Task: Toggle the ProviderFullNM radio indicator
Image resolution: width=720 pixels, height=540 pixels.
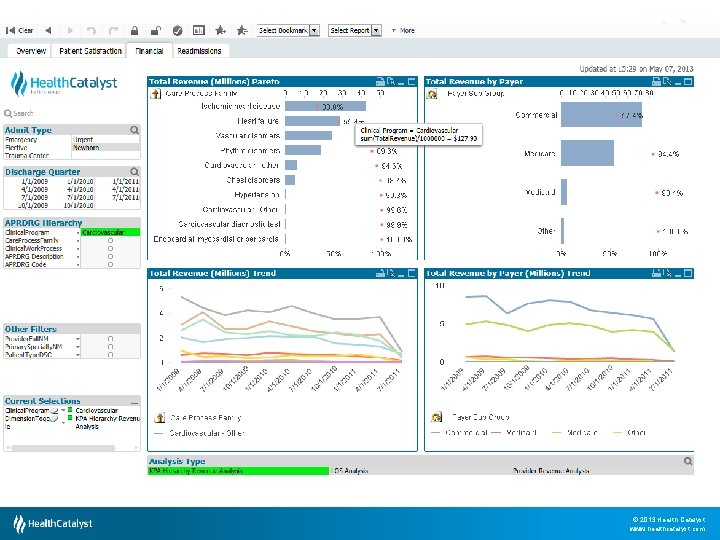Action: click(110, 339)
